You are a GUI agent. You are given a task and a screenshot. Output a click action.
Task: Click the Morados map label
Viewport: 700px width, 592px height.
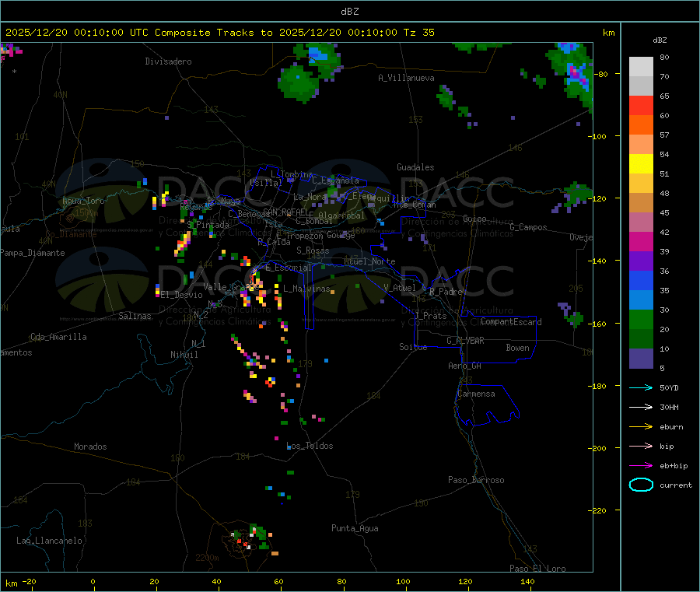[x=90, y=447]
